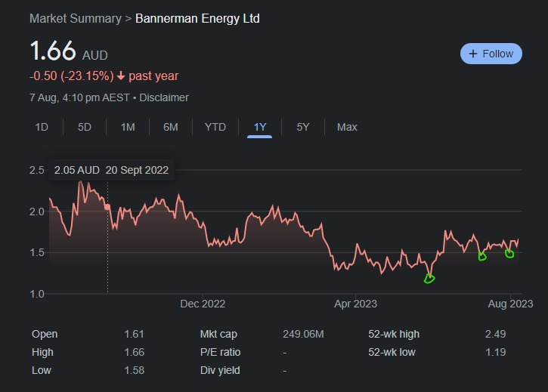Click the 2.05 AUD tooltip on chart

111,170
